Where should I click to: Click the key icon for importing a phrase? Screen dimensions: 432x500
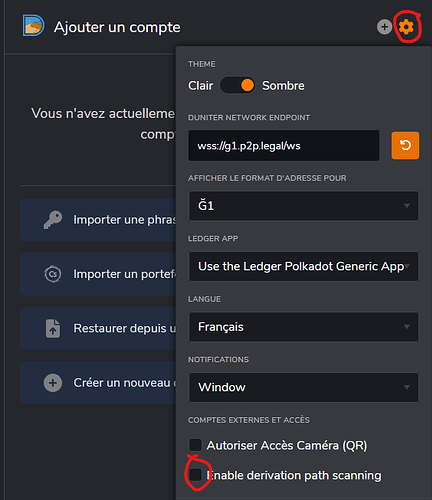coord(53,219)
